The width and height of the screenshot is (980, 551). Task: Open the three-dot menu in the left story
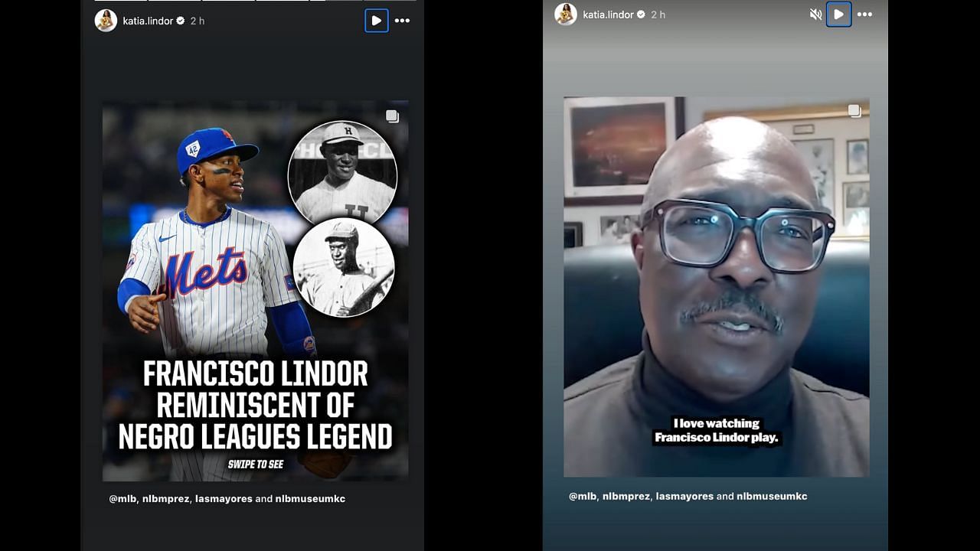tap(402, 21)
